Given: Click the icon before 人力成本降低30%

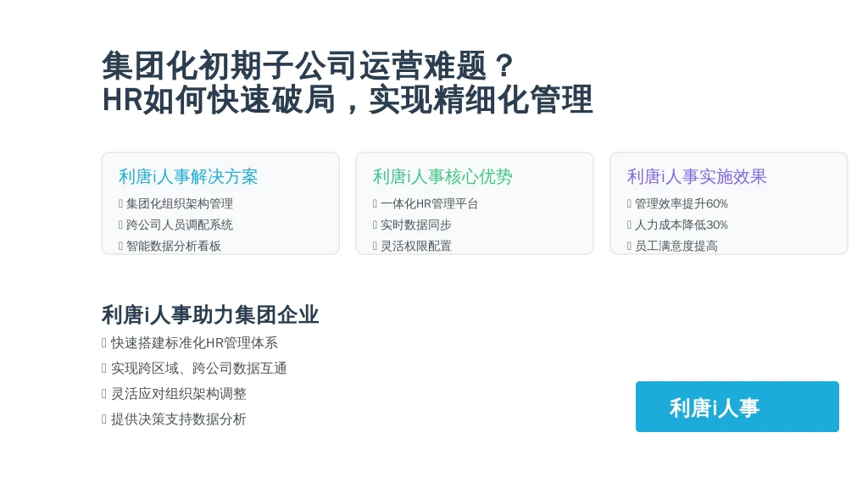Looking at the screenshot, I should (629, 225).
